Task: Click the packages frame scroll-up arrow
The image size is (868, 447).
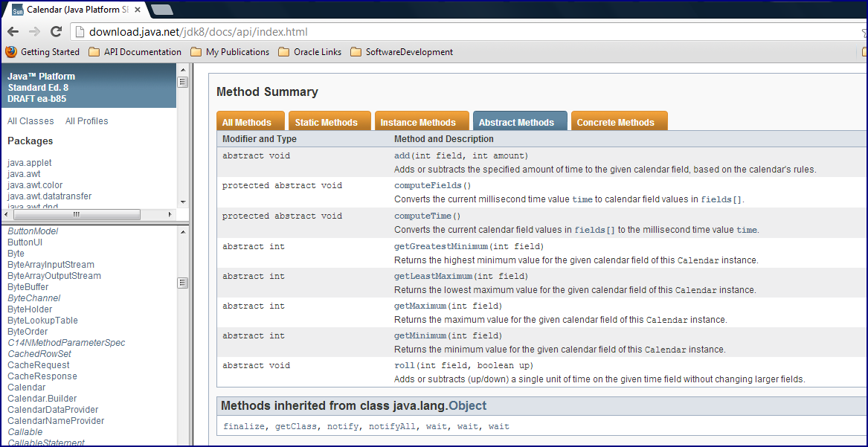Action: (x=183, y=69)
